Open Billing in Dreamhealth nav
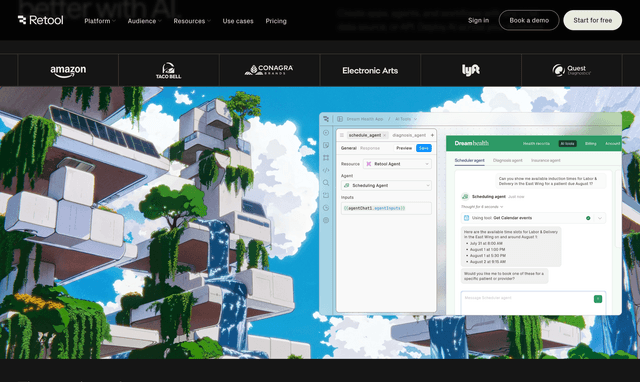 point(591,144)
